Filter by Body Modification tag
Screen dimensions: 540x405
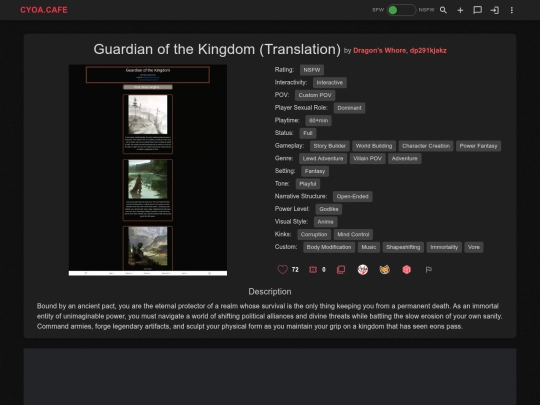329,248
